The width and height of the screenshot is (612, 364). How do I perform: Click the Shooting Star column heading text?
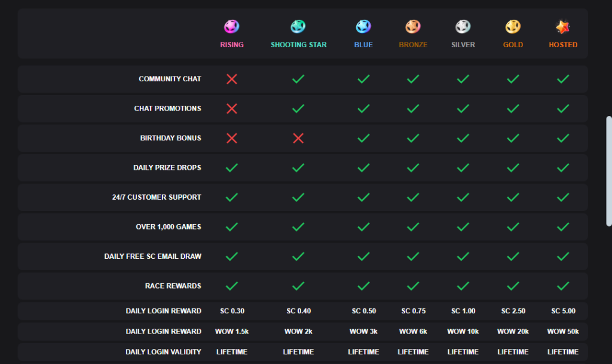(298, 45)
